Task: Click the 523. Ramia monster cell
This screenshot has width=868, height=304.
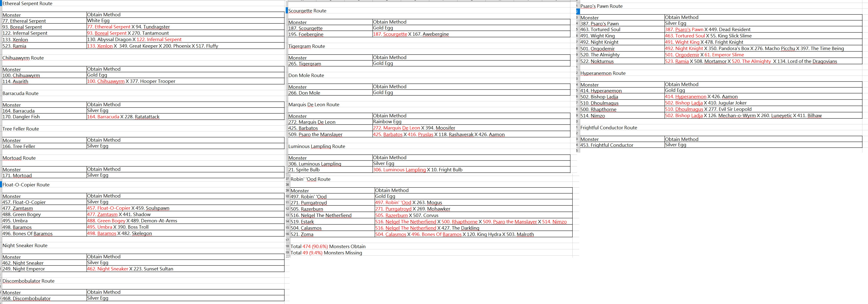Action: [x=15, y=46]
